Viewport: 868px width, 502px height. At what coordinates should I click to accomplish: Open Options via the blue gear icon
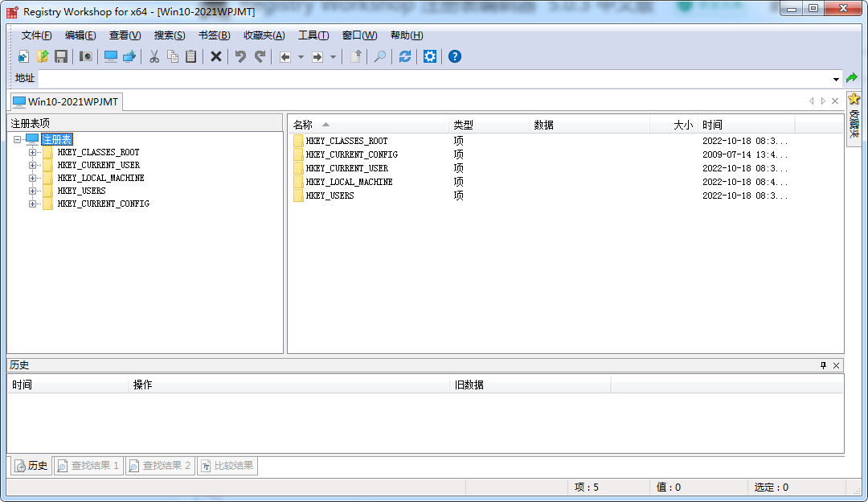[x=429, y=56]
